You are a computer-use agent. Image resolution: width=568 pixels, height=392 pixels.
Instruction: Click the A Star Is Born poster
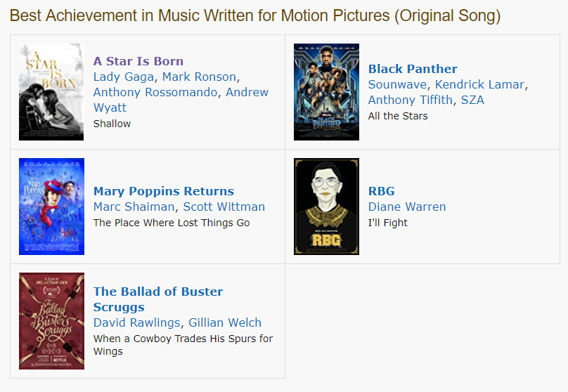click(x=51, y=92)
